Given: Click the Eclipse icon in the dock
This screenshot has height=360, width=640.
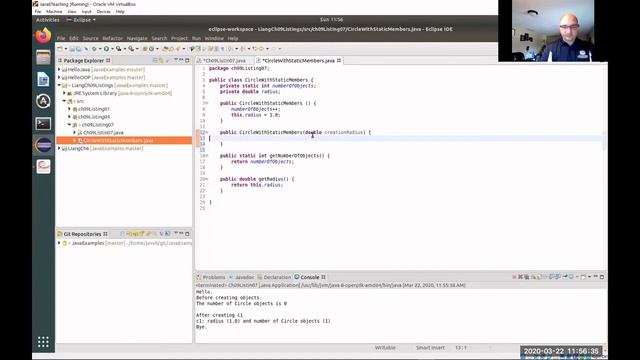Looking at the screenshot, I should click(x=43, y=145).
